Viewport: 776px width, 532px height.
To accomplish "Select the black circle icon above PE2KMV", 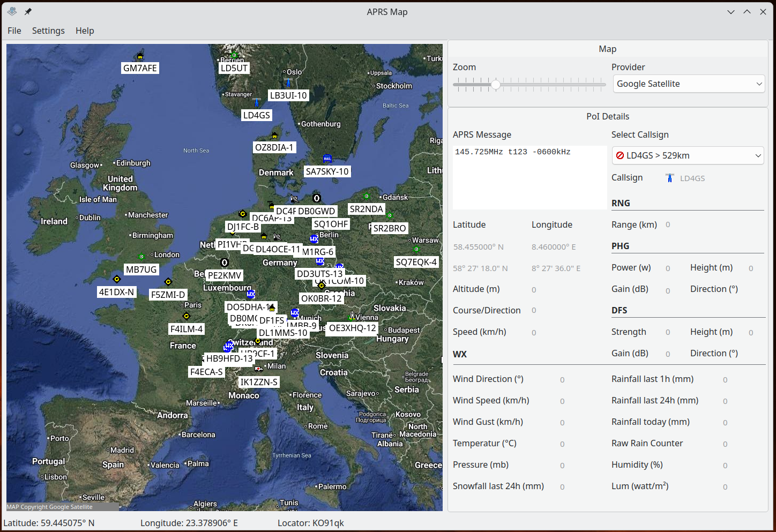I will [225, 263].
